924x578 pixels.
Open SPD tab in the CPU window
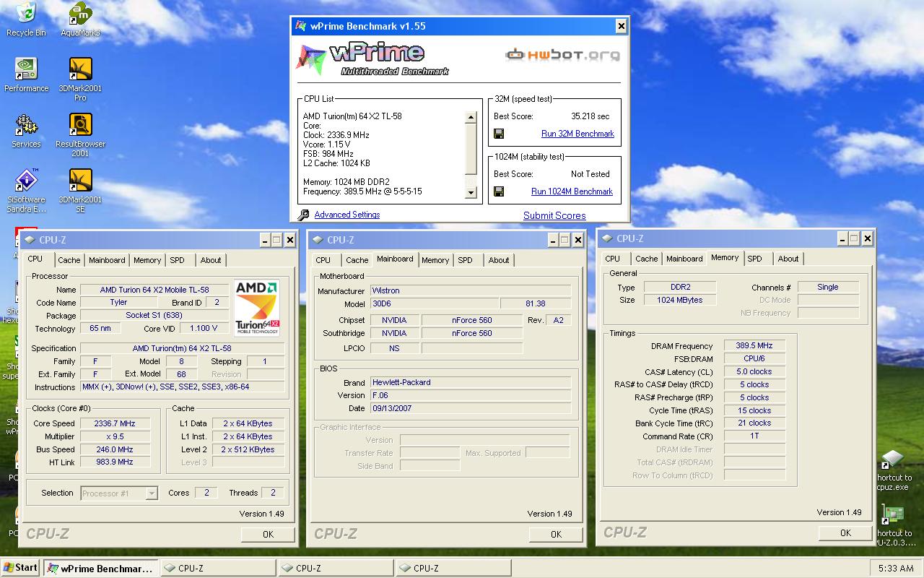[x=178, y=260]
